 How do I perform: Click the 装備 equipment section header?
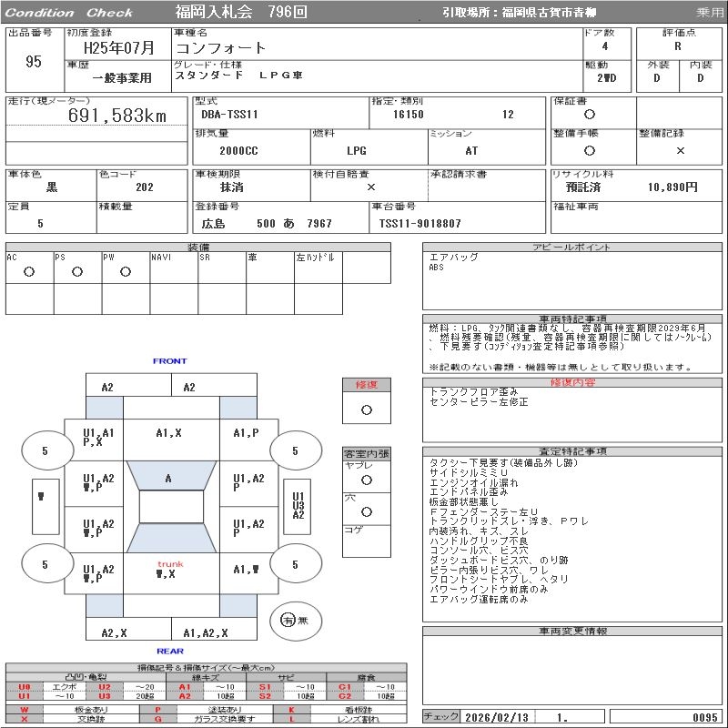tap(198, 247)
